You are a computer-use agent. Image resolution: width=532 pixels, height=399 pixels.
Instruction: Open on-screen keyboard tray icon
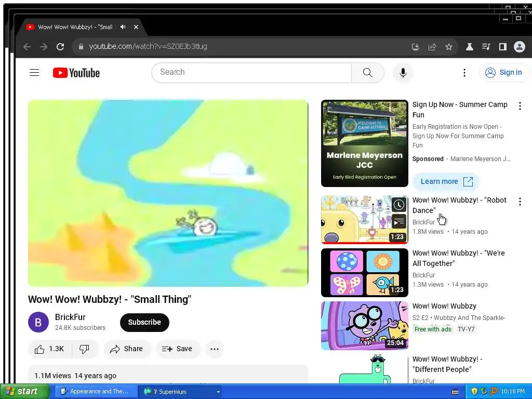[455, 392]
